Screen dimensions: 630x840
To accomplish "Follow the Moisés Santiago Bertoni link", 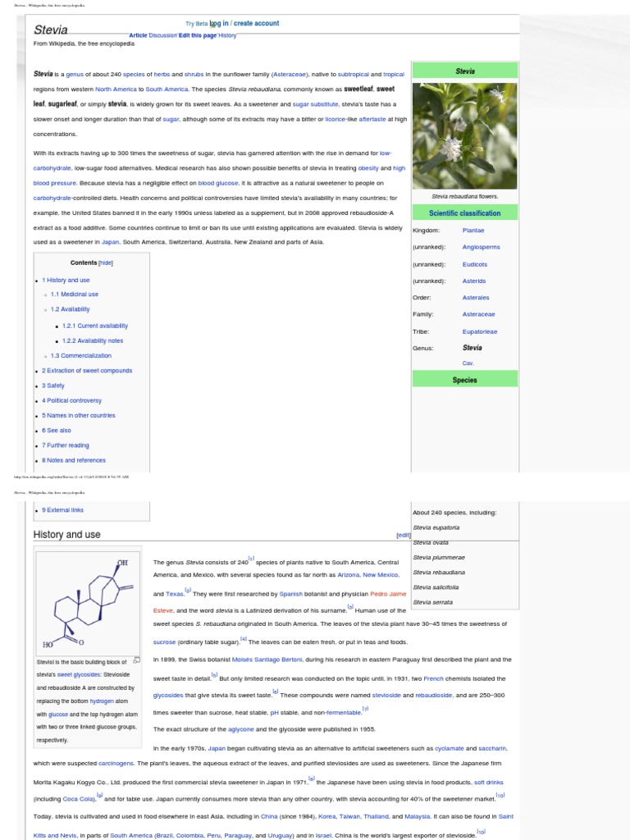I will point(267,660).
